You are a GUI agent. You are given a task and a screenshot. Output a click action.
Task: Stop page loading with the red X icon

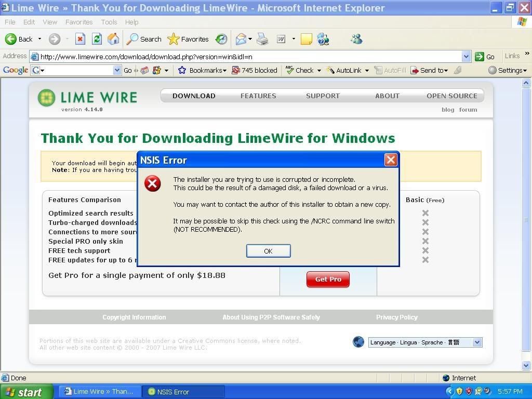pyautogui.click(x=80, y=39)
